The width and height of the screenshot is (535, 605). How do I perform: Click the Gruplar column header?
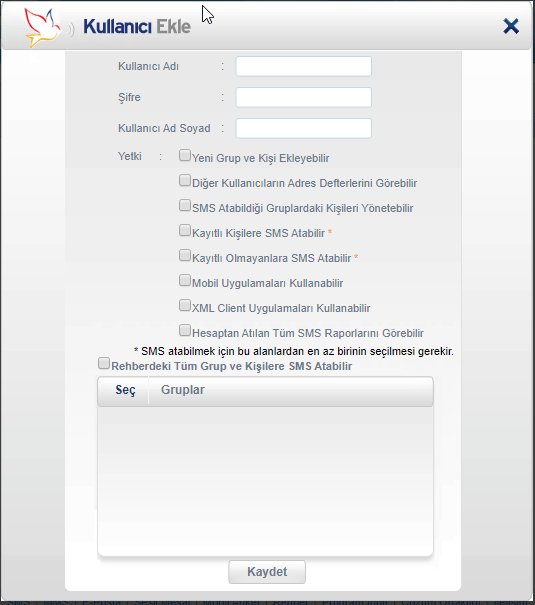pos(182,390)
